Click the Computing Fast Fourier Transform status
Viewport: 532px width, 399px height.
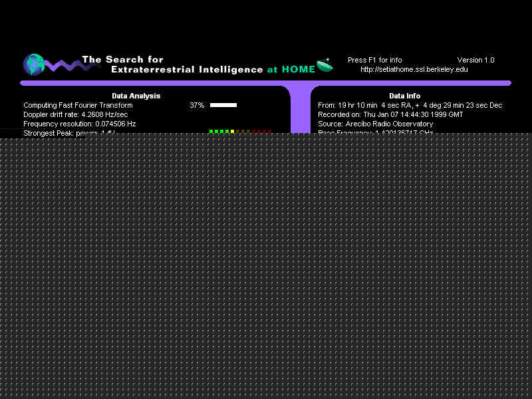pyautogui.click(x=78, y=105)
